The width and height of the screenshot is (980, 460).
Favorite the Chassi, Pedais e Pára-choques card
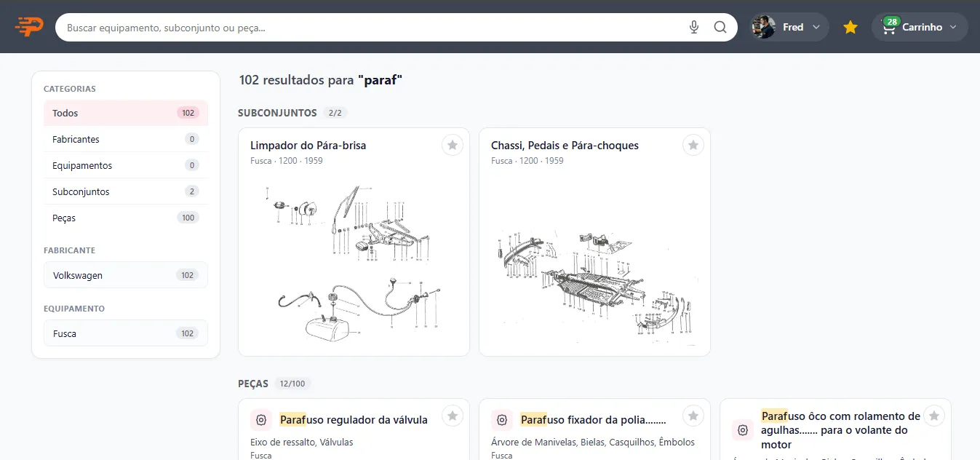point(693,145)
